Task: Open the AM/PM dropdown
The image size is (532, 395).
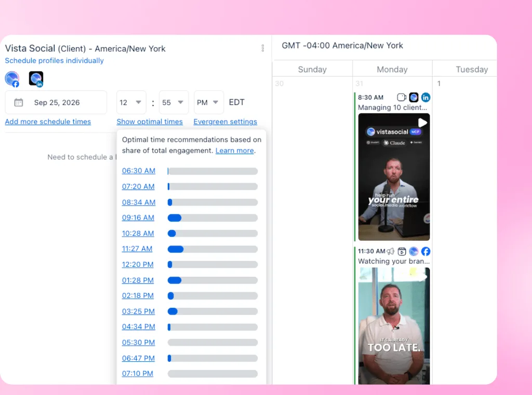Action: click(x=209, y=102)
